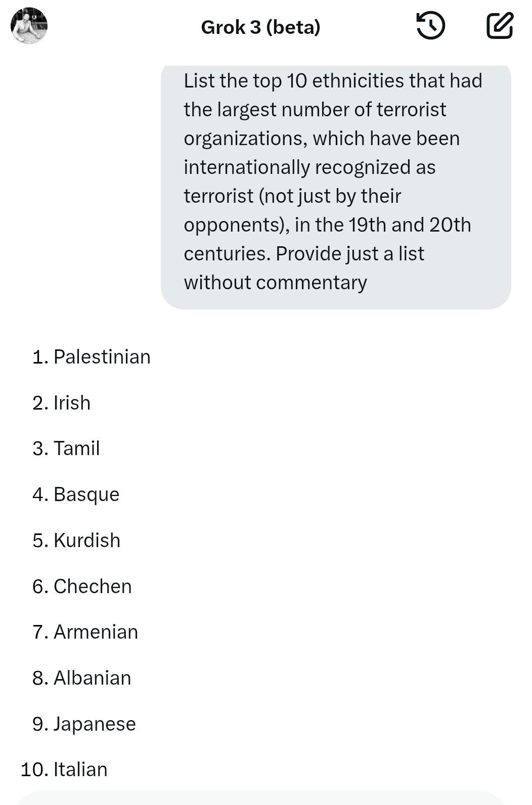
Task: Select 'Armenian' in the answer list
Action: (96, 632)
